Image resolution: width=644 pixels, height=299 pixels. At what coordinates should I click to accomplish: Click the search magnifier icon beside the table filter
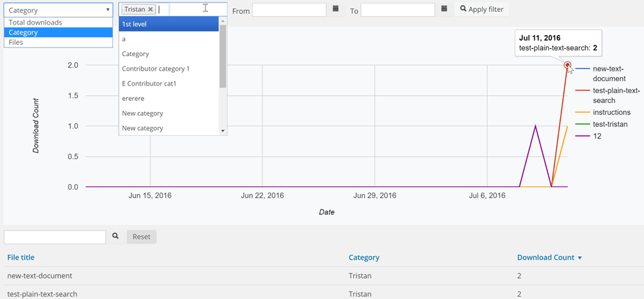[115, 237]
